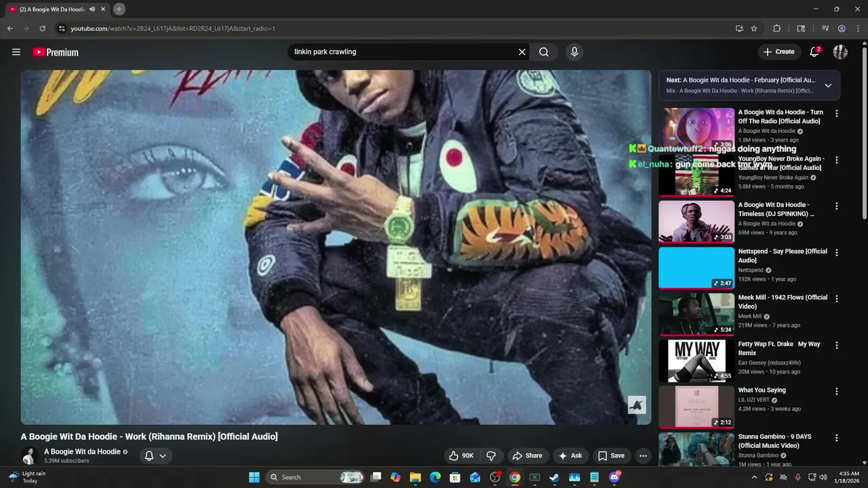
Task: Open options for Fetty Wap My Way Remix
Action: coord(836,345)
